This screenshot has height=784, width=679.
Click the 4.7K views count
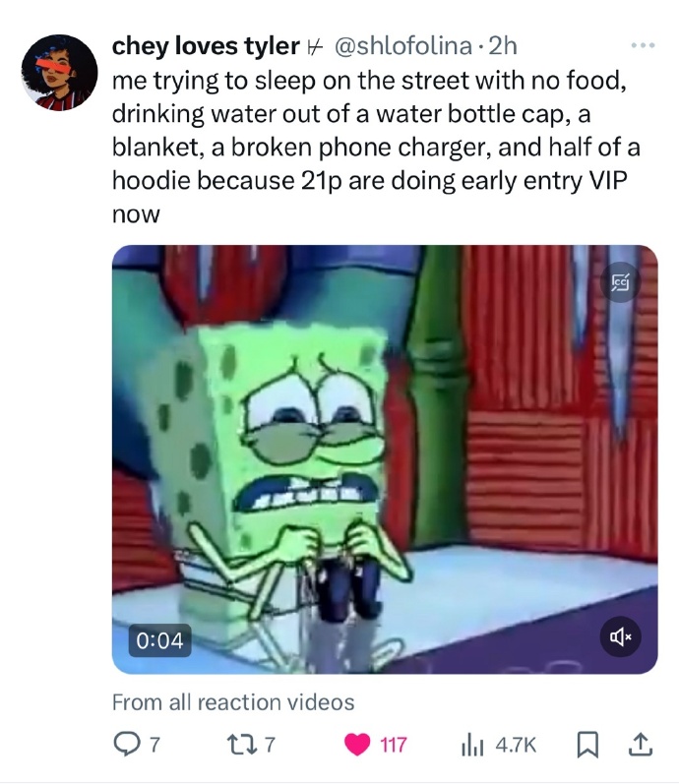coord(516,745)
